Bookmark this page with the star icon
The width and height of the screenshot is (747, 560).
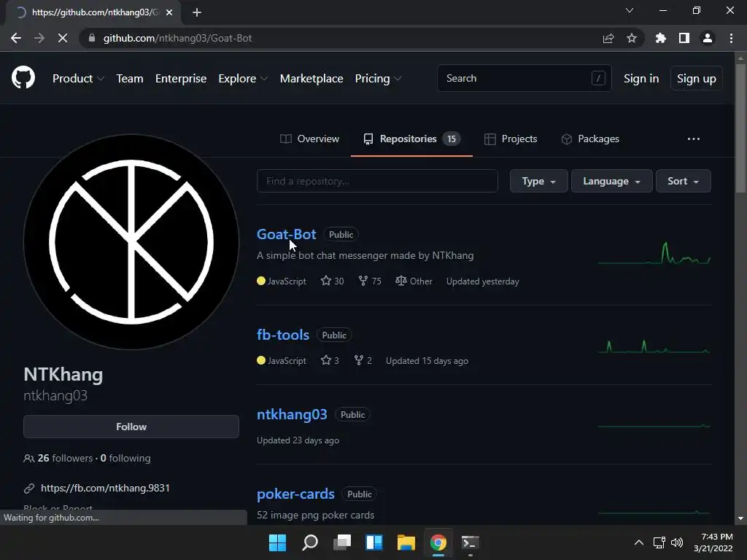[632, 38]
